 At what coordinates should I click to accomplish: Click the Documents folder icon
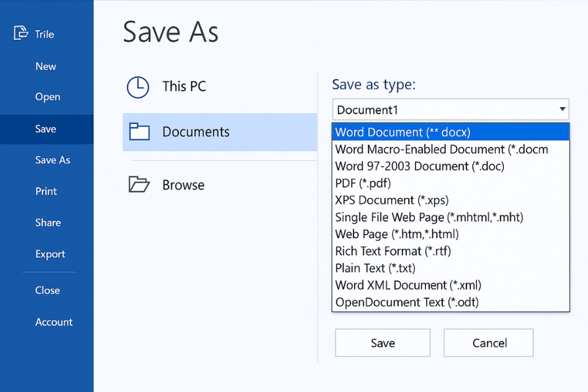pyautogui.click(x=139, y=132)
